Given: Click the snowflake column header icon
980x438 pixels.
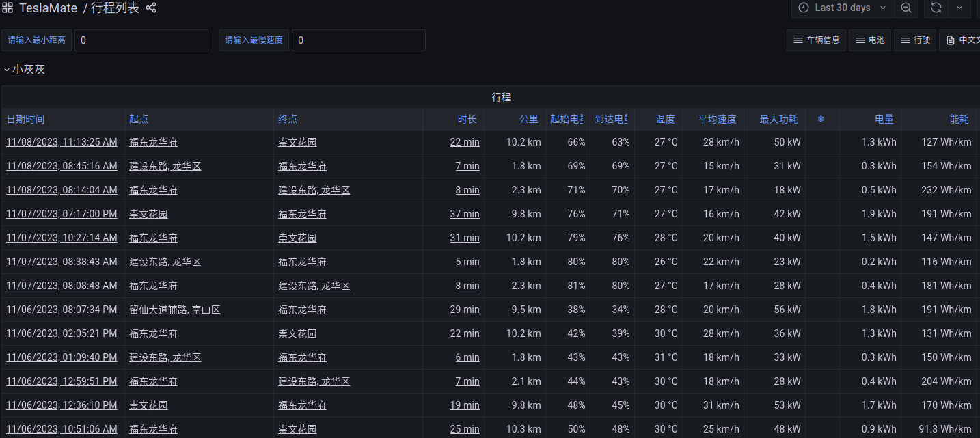Looking at the screenshot, I should [x=821, y=119].
